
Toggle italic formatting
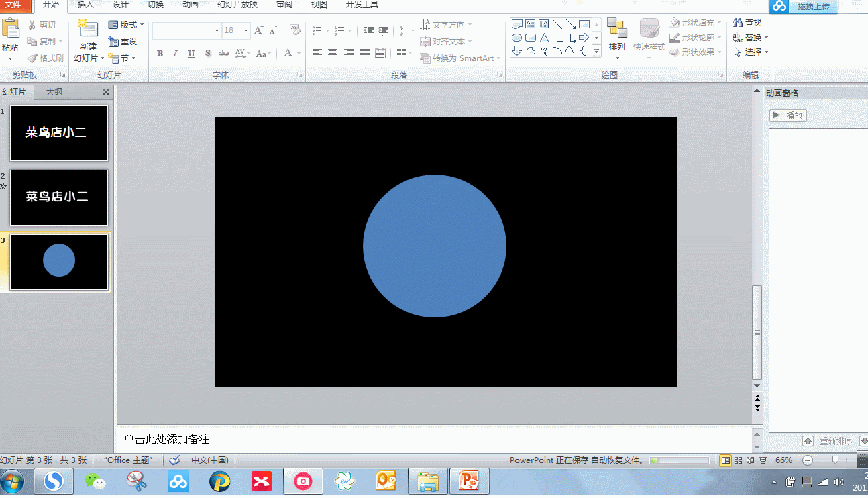[175, 54]
